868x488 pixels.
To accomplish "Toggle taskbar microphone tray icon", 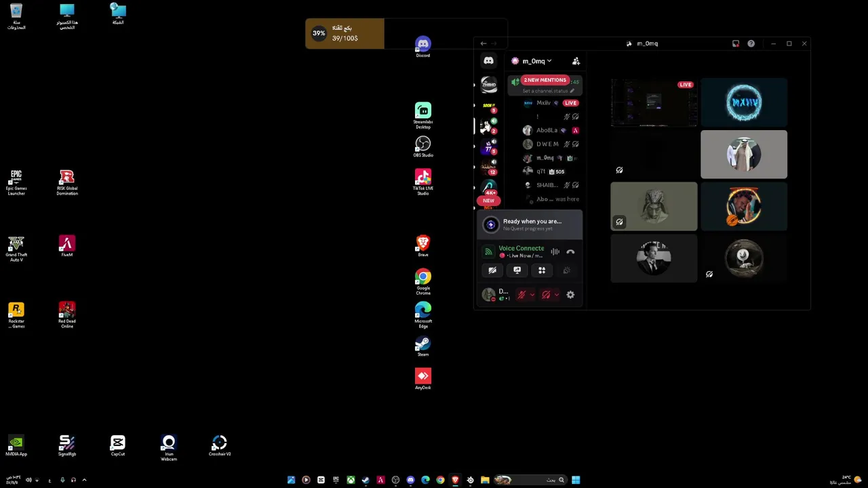I will (62, 480).
